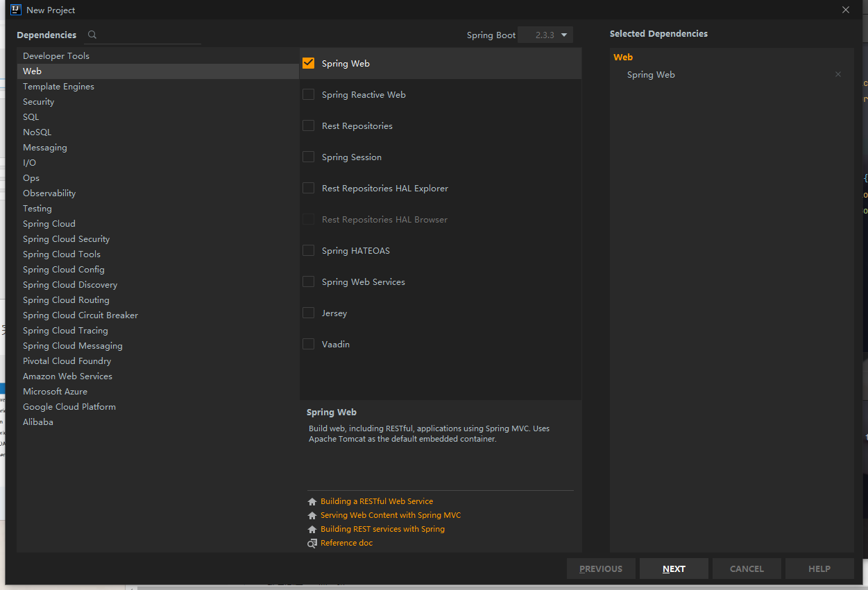Click the IntelliJ IDEA logo icon in title bar
The height and width of the screenshot is (590, 868).
click(x=15, y=10)
